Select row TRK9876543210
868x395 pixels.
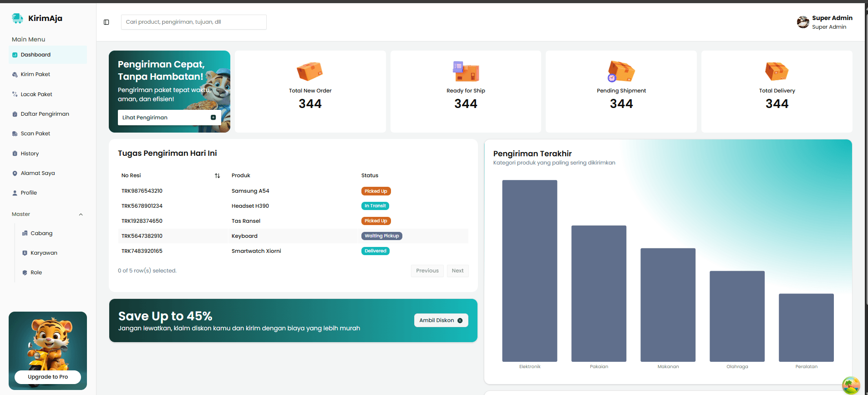[x=293, y=191]
